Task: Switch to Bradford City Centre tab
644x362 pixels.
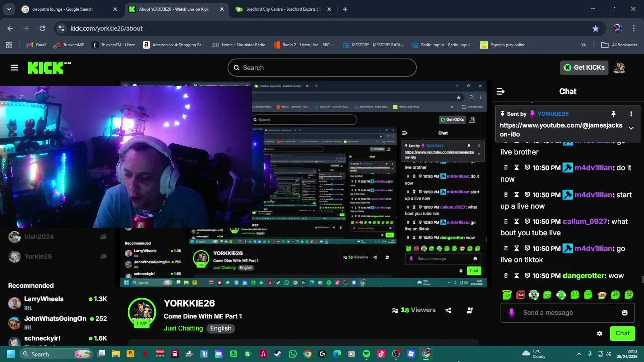Action: click(x=283, y=9)
